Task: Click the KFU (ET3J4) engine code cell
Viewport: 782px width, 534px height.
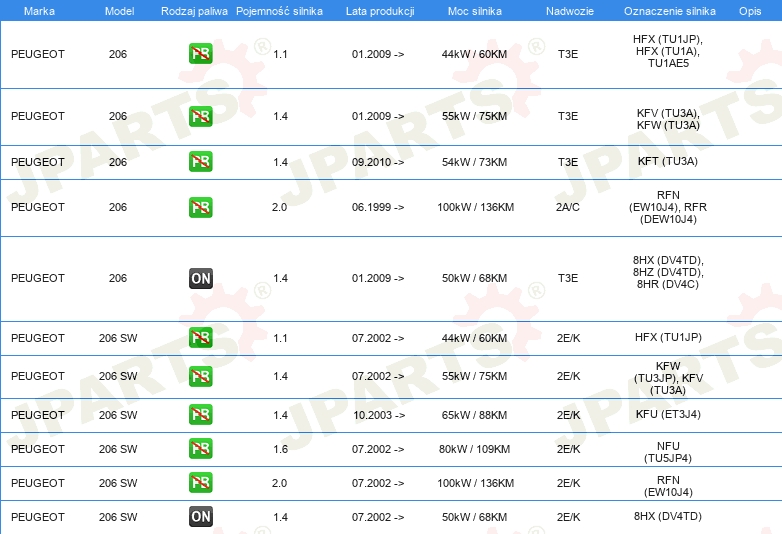Action: 668,414
